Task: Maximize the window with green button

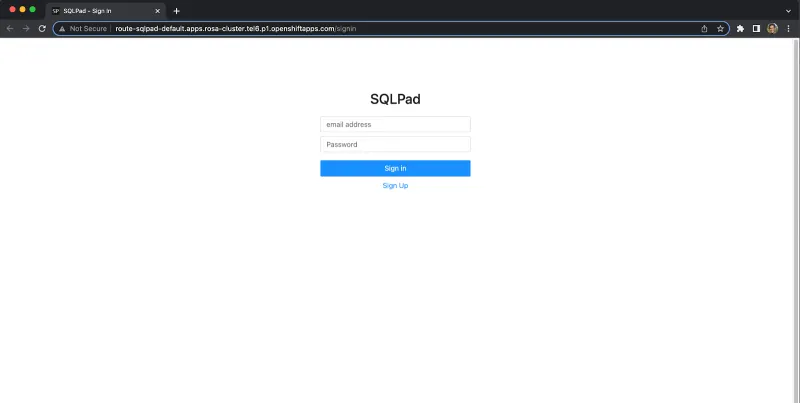Action: pyautogui.click(x=33, y=9)
